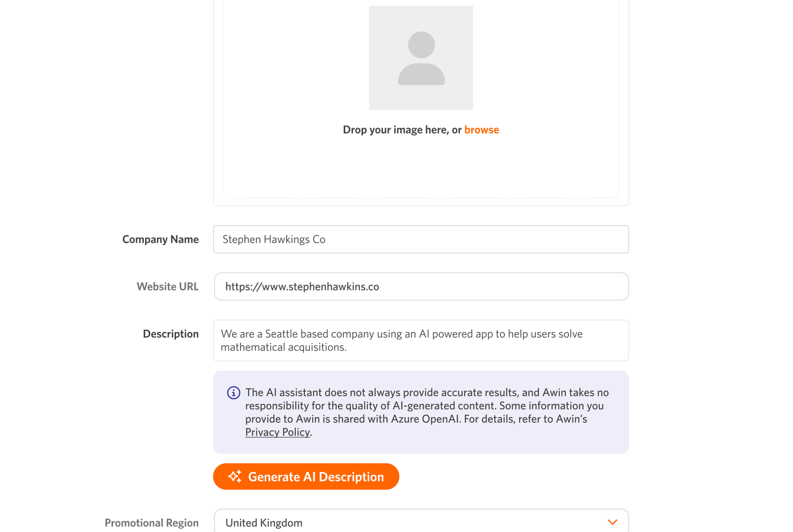
Task: Expand the United Kingdom chevron arrow
Action: 612,522
